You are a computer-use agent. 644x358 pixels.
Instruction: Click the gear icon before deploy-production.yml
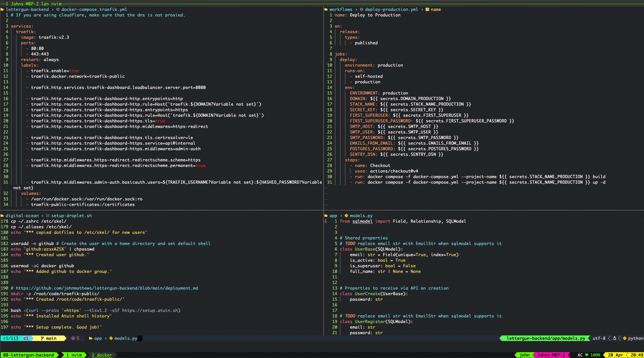(x=362, y=9)
